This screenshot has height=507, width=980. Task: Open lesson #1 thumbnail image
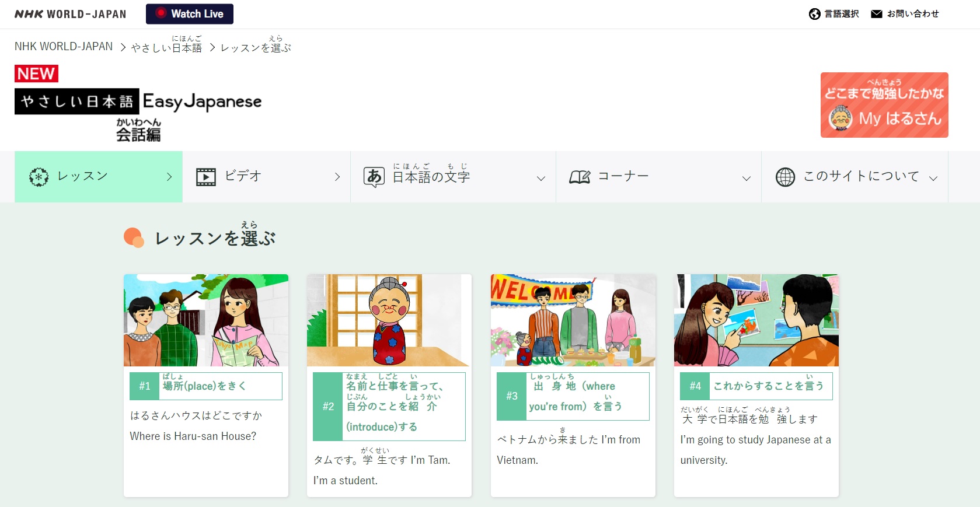(206, 320)
